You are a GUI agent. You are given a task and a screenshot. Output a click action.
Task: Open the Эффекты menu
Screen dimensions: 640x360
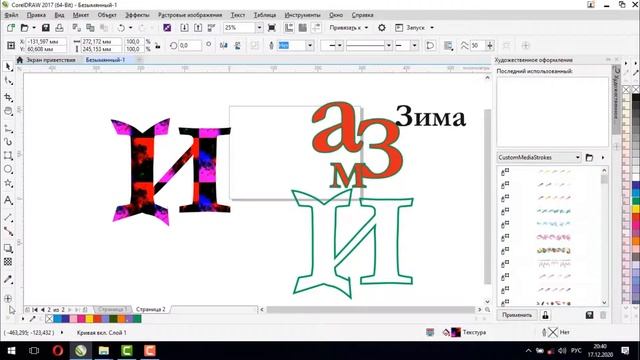click(x=137, y=15)
